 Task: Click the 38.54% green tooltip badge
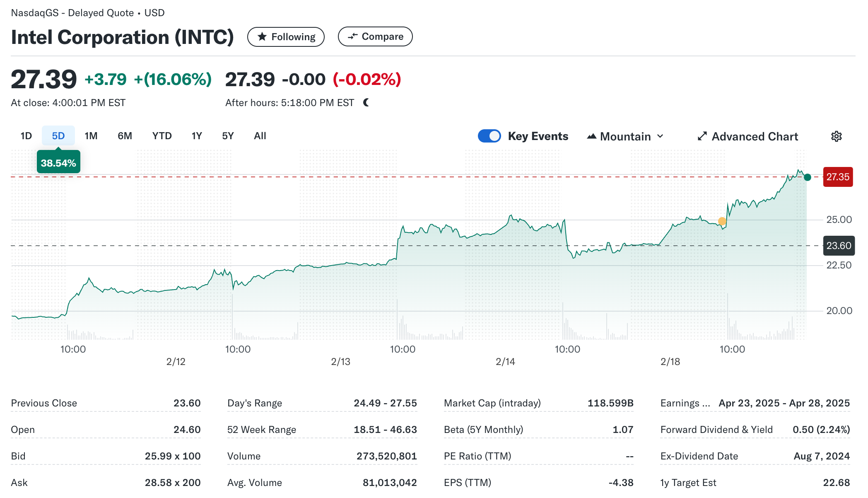pyautogui.click(x=58, y=163)
